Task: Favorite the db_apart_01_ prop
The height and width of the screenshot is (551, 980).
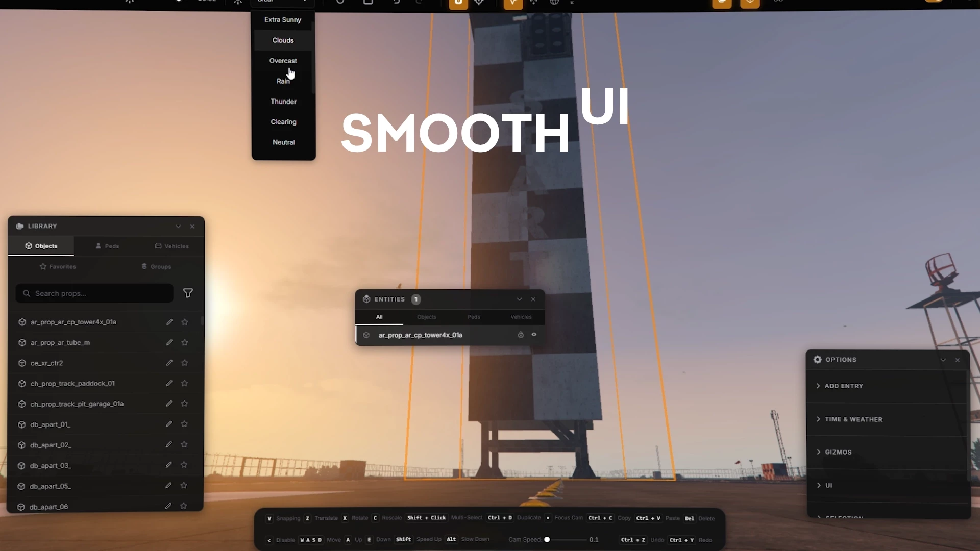Action: pos(184,424)
